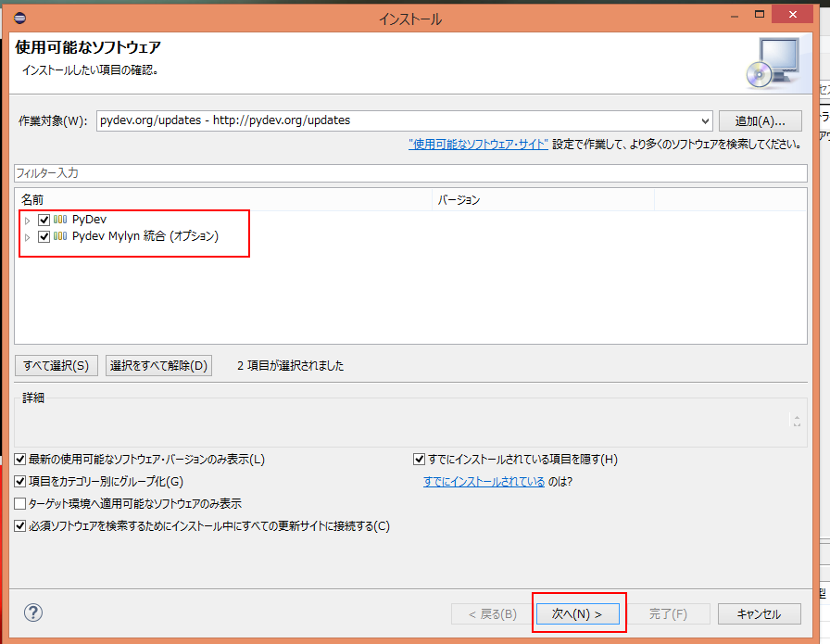Toggle 項目をカテゴリー別にグループ化 checkbox
Viewport: 830px width, 644px height.
point(20,482)
